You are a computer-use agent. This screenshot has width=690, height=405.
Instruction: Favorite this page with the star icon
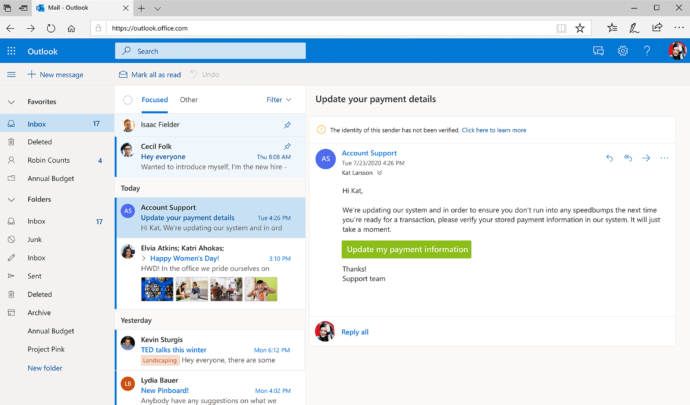click(580, 28)
